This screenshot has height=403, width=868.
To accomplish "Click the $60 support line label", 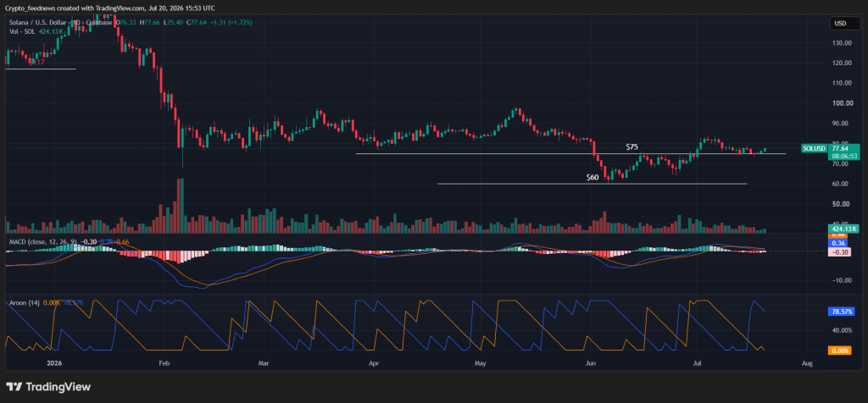I will (x=593, y=178).
